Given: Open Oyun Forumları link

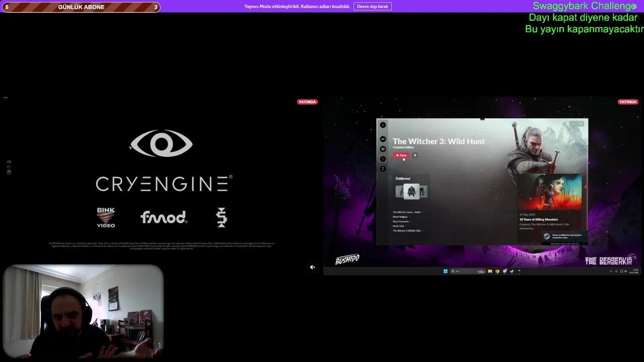Looking at the screenshot, I should point(401,221).
